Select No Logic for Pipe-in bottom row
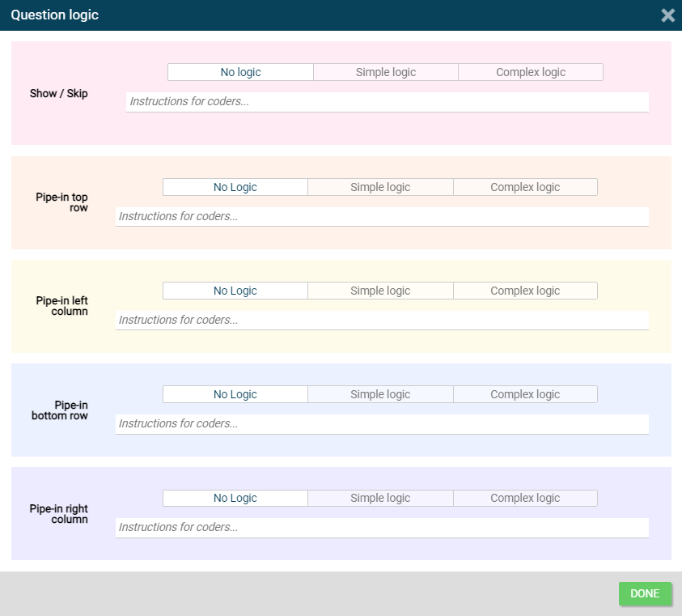This screenshot has height=616, width=682. [x=235, y=394]
